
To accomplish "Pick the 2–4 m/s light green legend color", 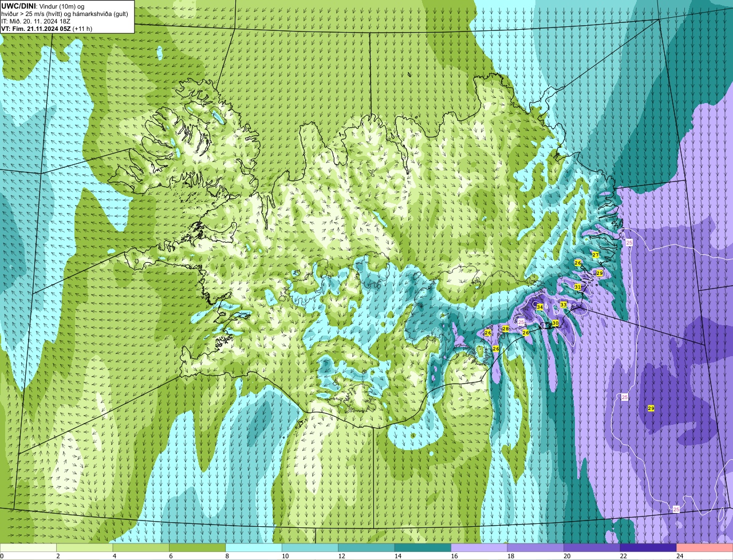I will (x=84, y=547).
